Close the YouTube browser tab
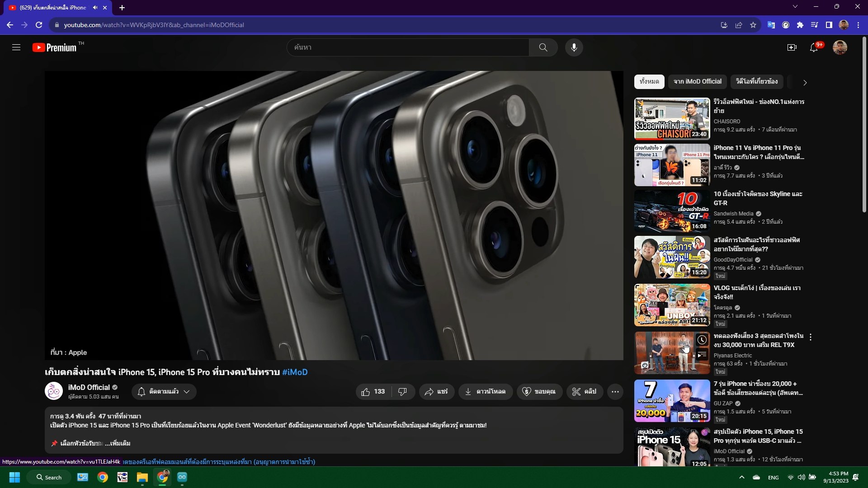This screenshot has width=868, height=488. [105, 8]
